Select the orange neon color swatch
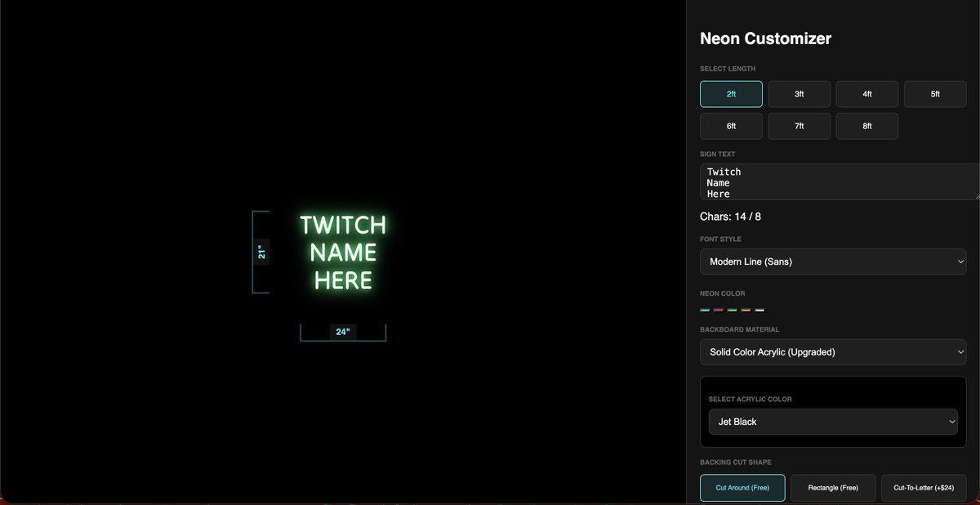 tap(746, 311)
